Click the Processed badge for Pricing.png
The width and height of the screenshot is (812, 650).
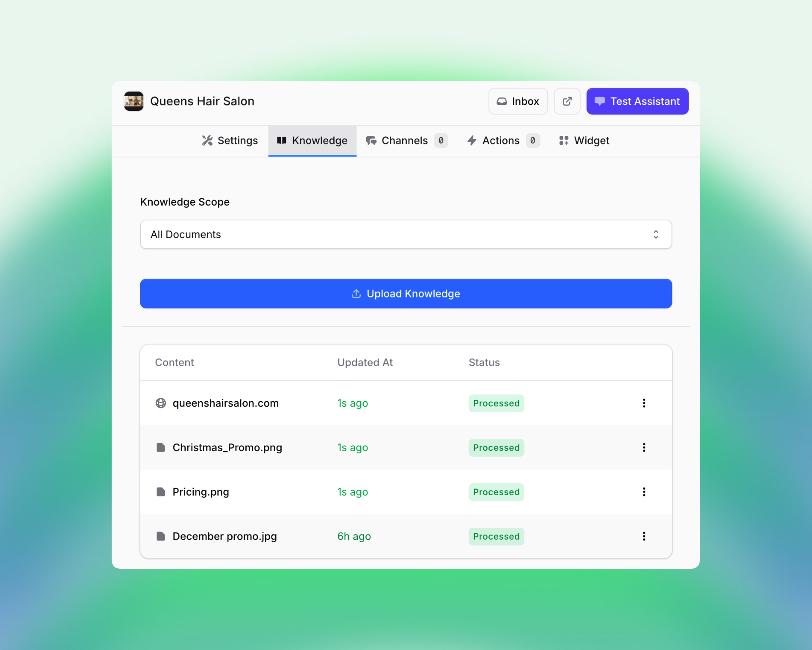496,492
